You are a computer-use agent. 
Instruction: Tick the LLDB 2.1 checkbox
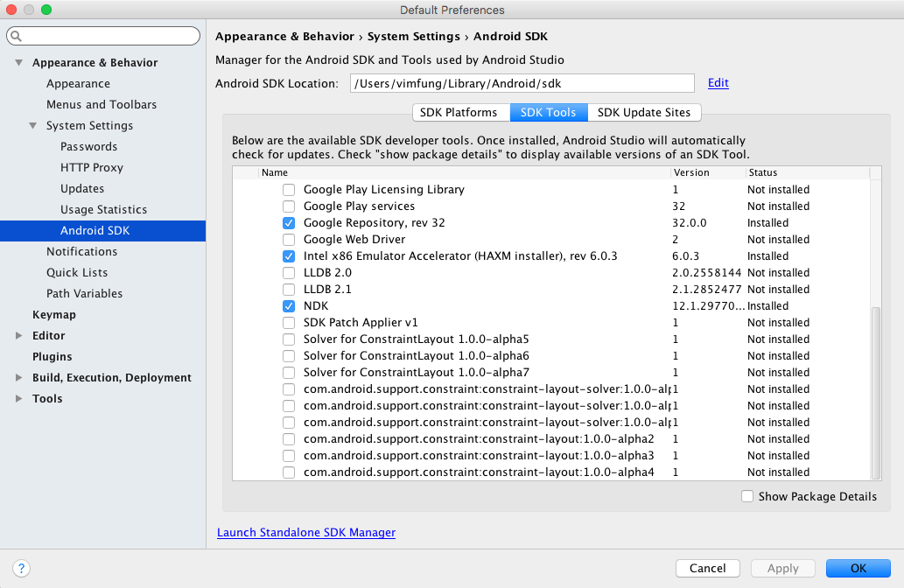coord(289,290)
